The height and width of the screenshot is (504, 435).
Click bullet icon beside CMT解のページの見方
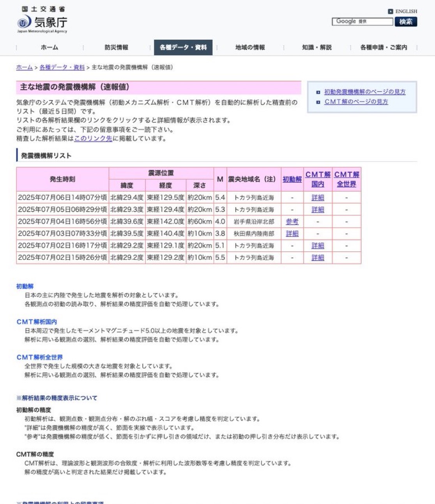318,102
